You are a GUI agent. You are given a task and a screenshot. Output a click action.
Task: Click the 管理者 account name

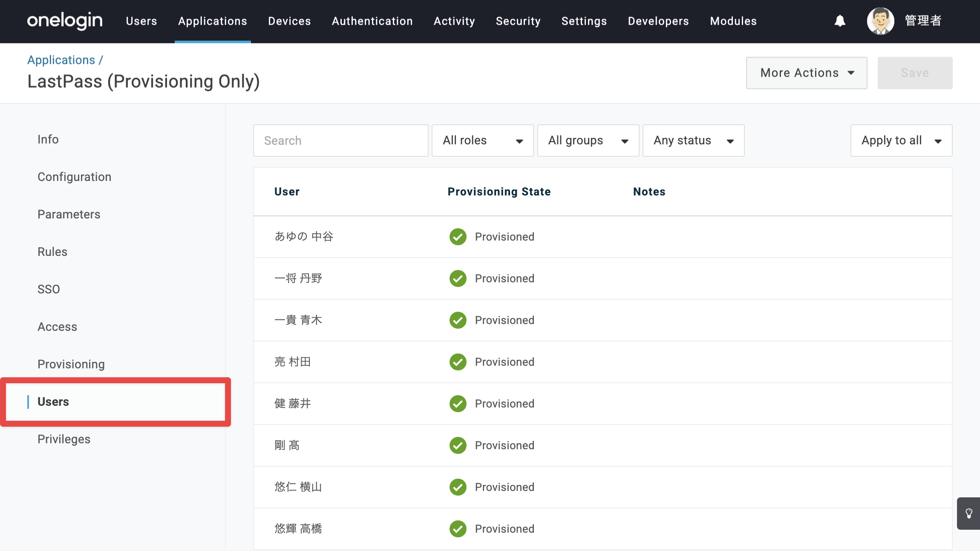tap(923, 21)
